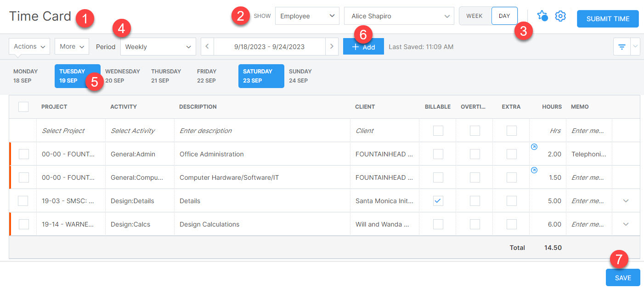
Task: Expand the Design:Details row chevron
Action: coord(627,200)
